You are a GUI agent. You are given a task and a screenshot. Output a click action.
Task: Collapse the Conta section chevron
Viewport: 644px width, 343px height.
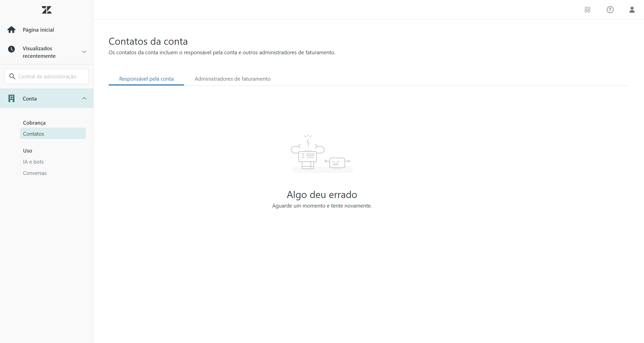tap(84, 99)
